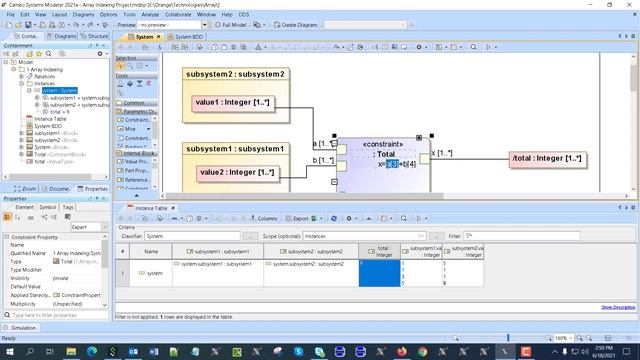This screenshot has height=360, width=640.
Task: Switch to the Diagrams browser tab
Action: click(x=62, y=36)
